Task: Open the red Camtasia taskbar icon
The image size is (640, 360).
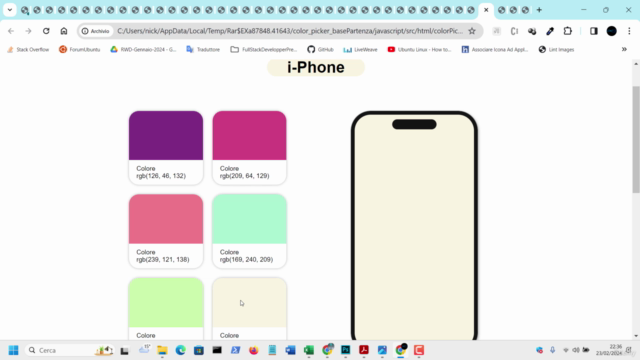Action: coord(419,350)
